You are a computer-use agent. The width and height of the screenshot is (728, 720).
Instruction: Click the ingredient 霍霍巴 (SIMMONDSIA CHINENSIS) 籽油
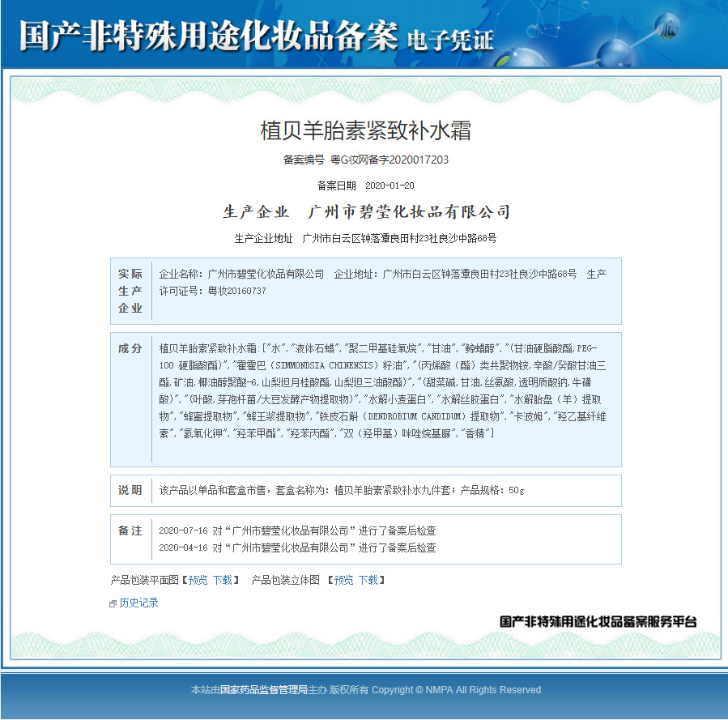tap(317, 365)
